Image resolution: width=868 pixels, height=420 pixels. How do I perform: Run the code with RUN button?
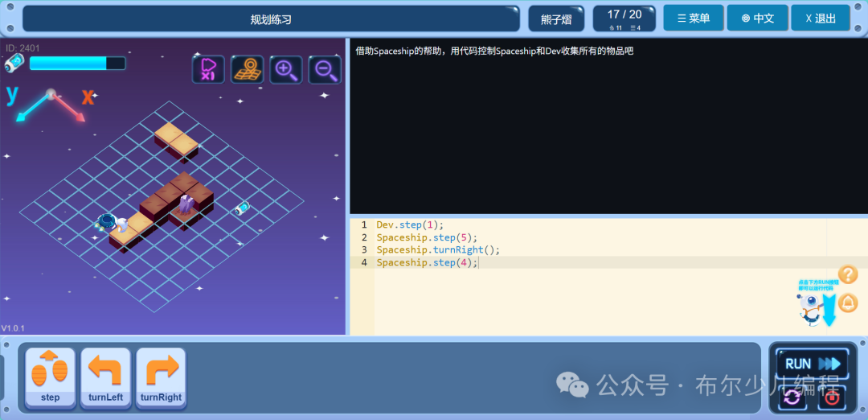pyautogui.click(x=813, y=364)
